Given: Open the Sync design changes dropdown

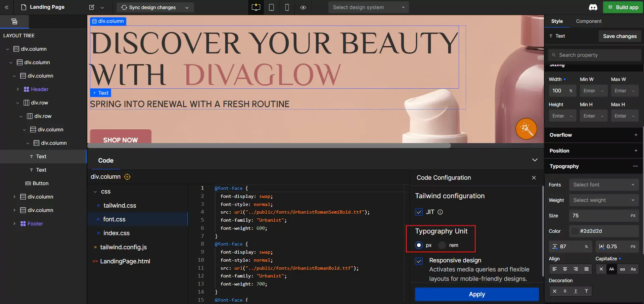Looking at the screenshot, I should point(155,7).
